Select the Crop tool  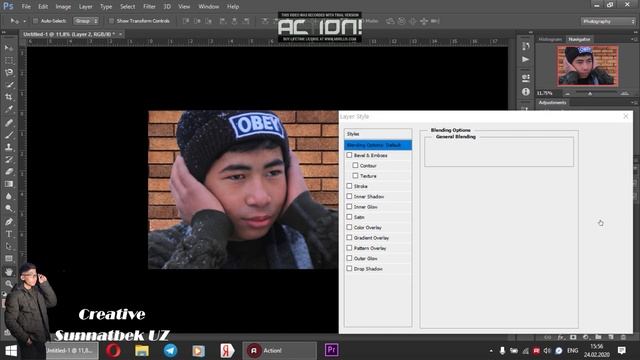9,97
